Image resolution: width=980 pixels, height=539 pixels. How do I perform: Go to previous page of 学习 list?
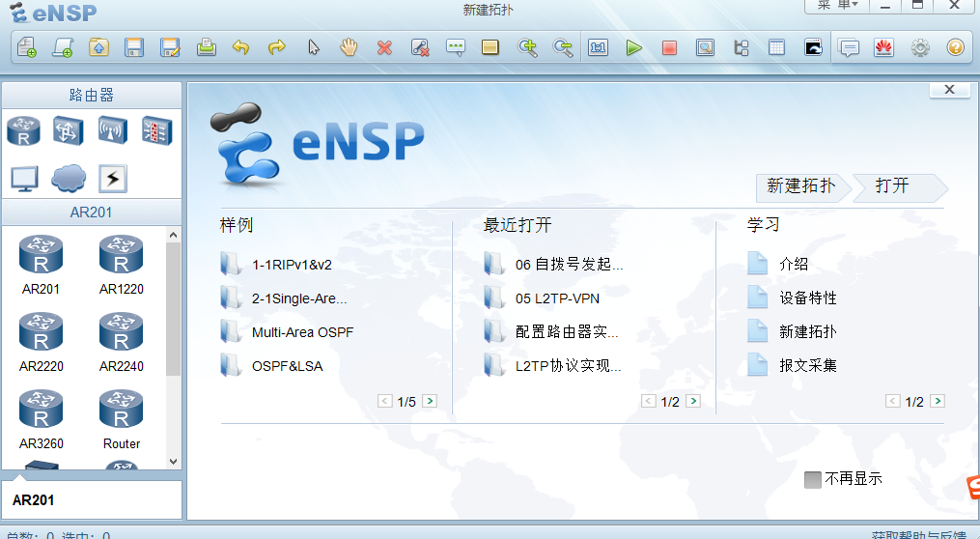point(892,401)
